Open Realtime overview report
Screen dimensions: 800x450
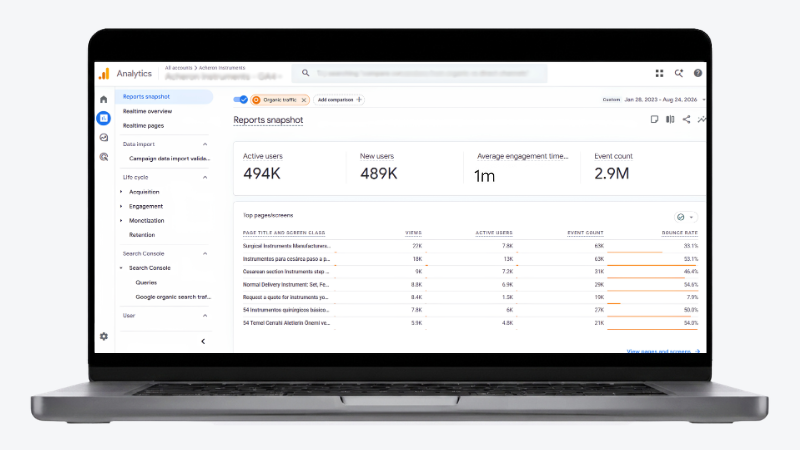tap(147, 111)
